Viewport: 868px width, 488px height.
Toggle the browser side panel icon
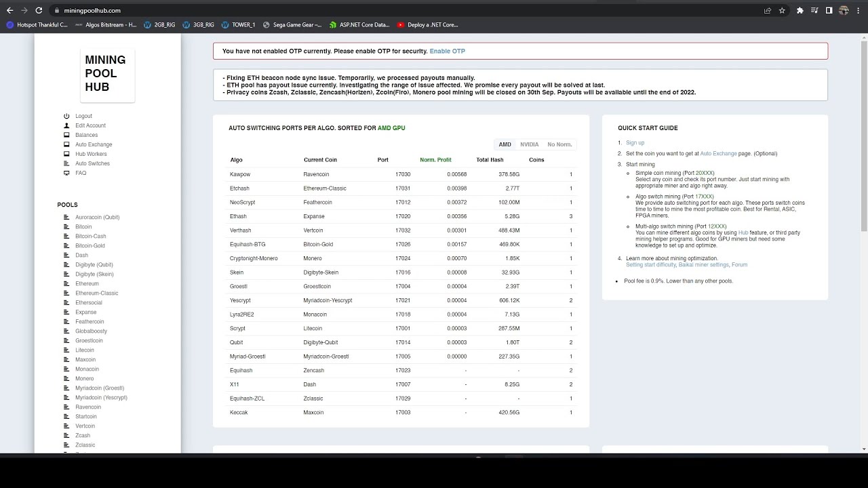coord(829,10)
